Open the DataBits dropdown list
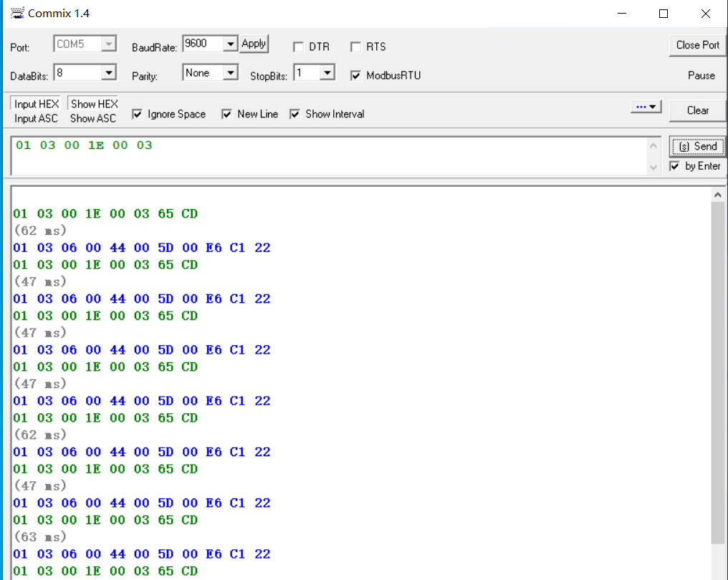Image resolution: width=728 pixels, height=580 pixels. point(108,73)
